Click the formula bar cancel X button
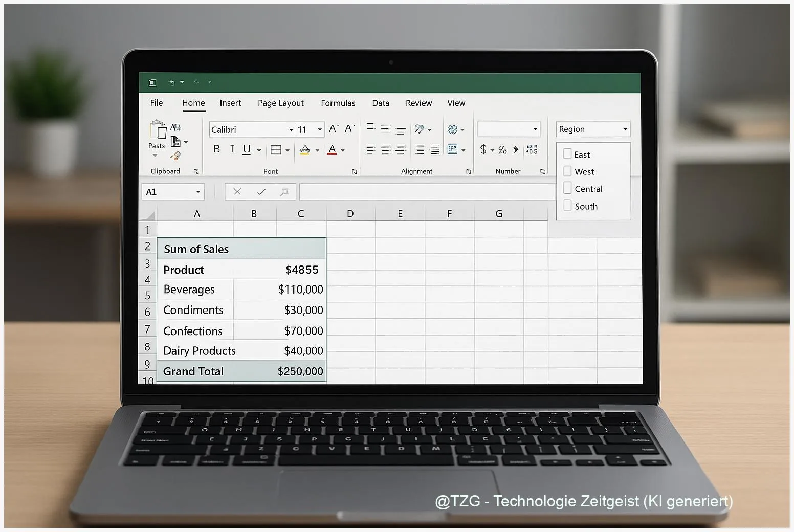Viewport: 794px width, 532px height. [x=237, y=192]
